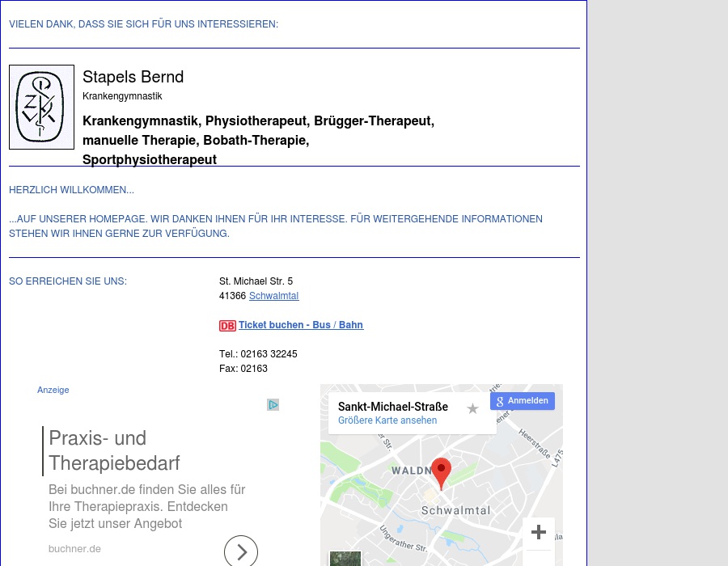This screenshot has width=728, height=566.
Task: Click the Google 'g' icon beside Anmelden
Action: pyautogui.click(x=500, y=401)
